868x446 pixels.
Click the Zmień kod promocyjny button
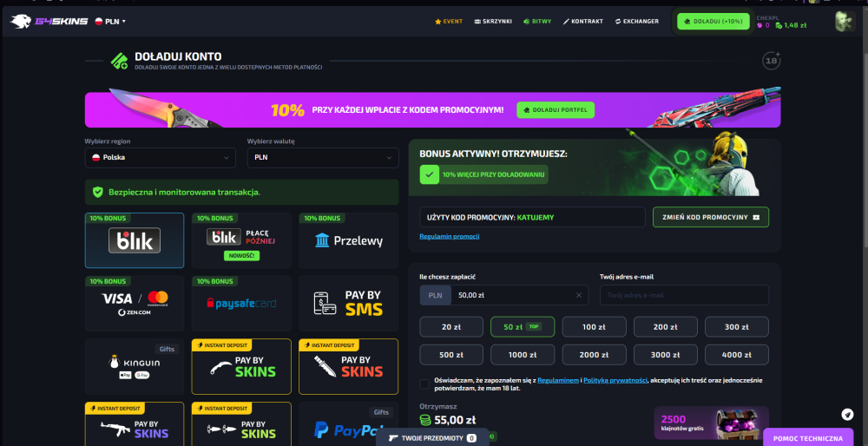(x=711, y=218)
